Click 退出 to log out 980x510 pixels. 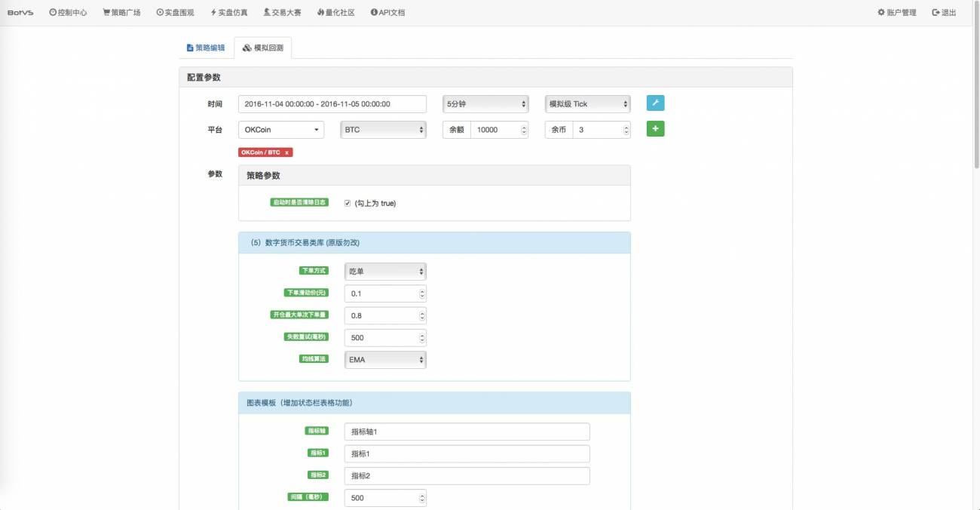pyautogui.click(x=944, y=13)
